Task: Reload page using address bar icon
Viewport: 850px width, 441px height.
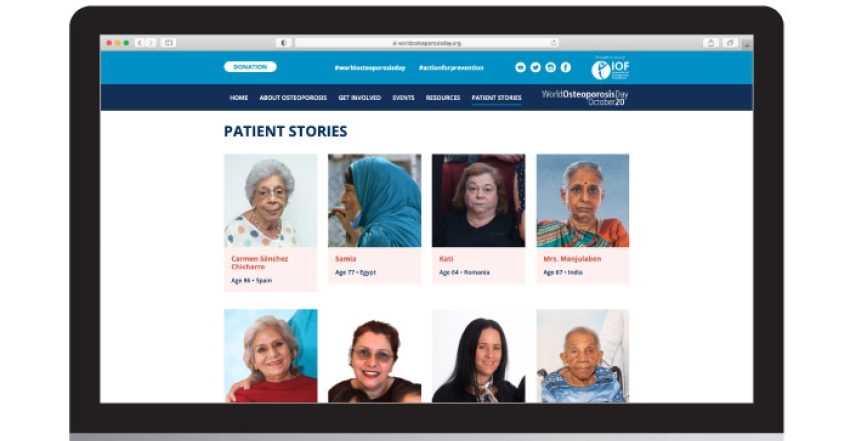Action: click(x=553, y=43)
